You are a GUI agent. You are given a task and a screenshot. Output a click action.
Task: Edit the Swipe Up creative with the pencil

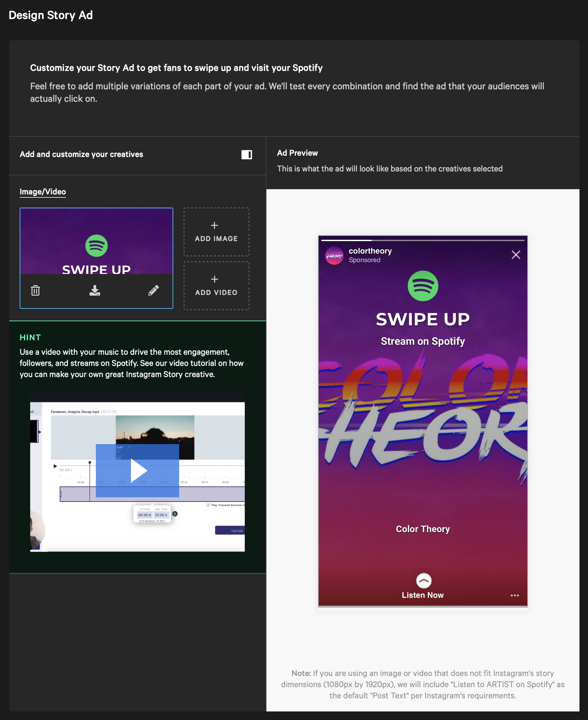point(154,290)
